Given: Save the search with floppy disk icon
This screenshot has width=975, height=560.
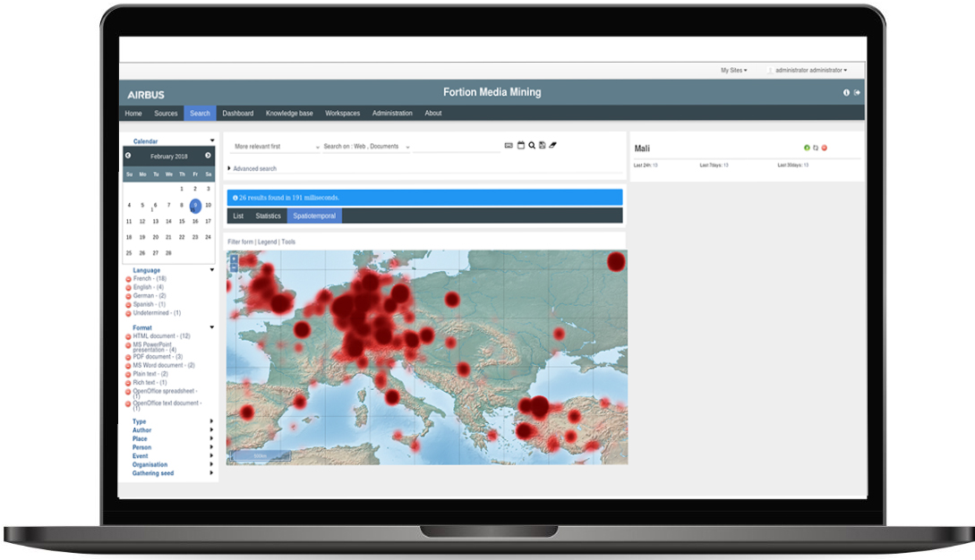Looking at the screenshot, I should [543, 145].
